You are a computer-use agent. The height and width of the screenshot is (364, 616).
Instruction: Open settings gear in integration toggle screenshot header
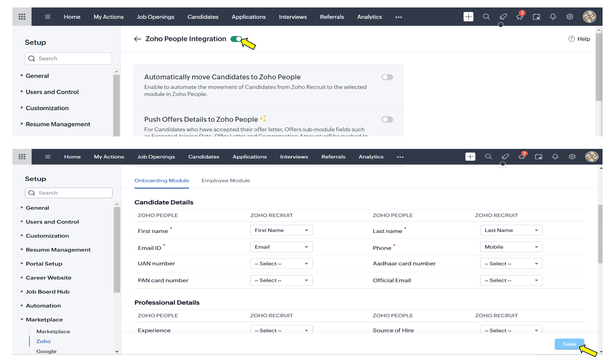(570, 16)
